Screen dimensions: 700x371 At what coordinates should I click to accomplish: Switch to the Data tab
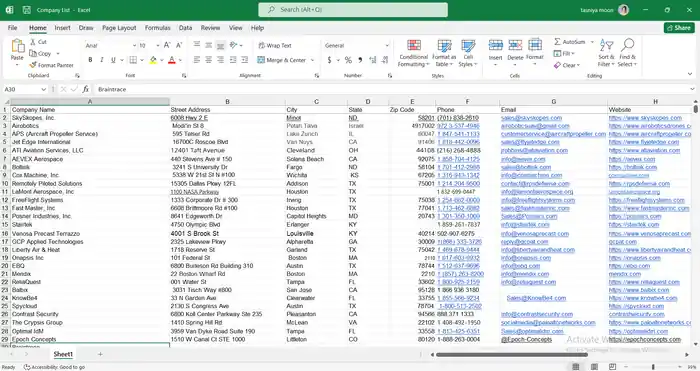(185, 28)
